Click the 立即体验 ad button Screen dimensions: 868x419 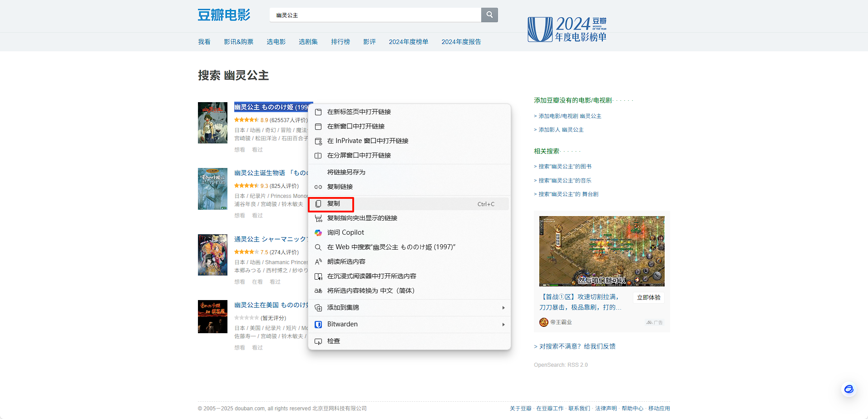tap(649, 298)
